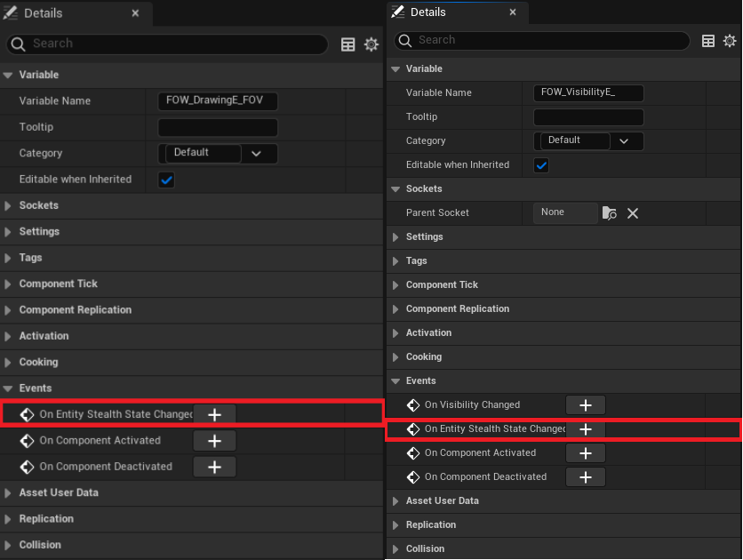Expand the Sockets section in left panel

click(8, 205)
